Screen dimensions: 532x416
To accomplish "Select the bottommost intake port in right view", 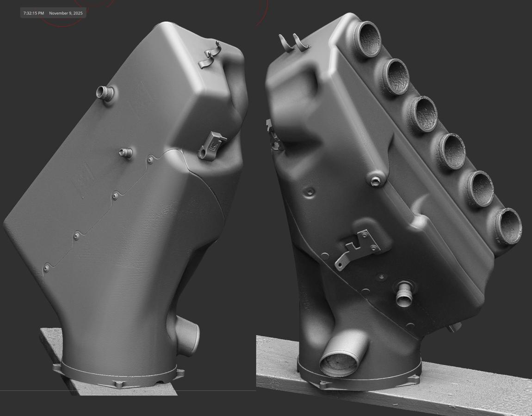I will click(508, 226).
